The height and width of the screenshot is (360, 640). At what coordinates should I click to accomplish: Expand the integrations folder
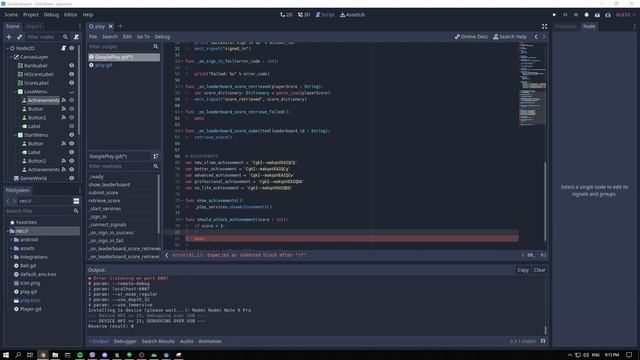tap(11, 257)
